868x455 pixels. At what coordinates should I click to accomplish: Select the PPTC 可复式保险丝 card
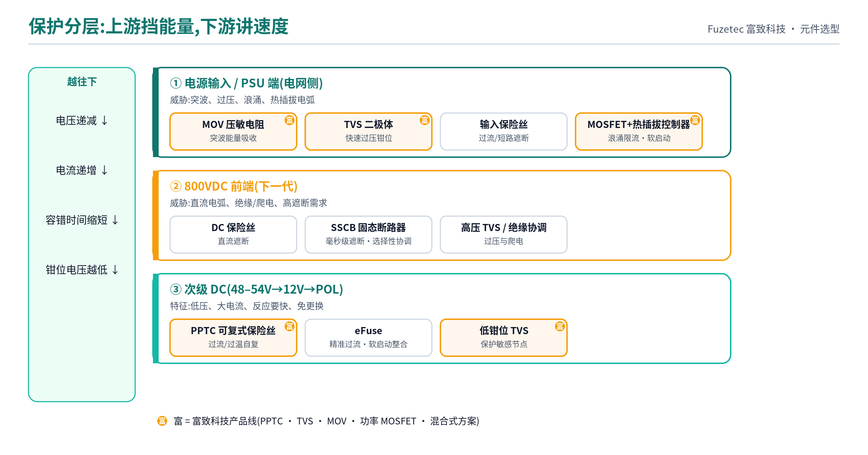click(233, 338)
